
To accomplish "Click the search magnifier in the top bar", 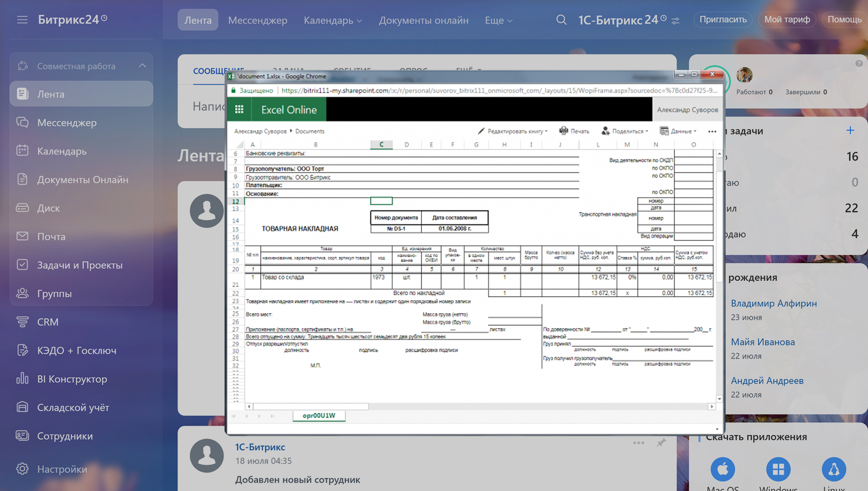I will [561, 20].
